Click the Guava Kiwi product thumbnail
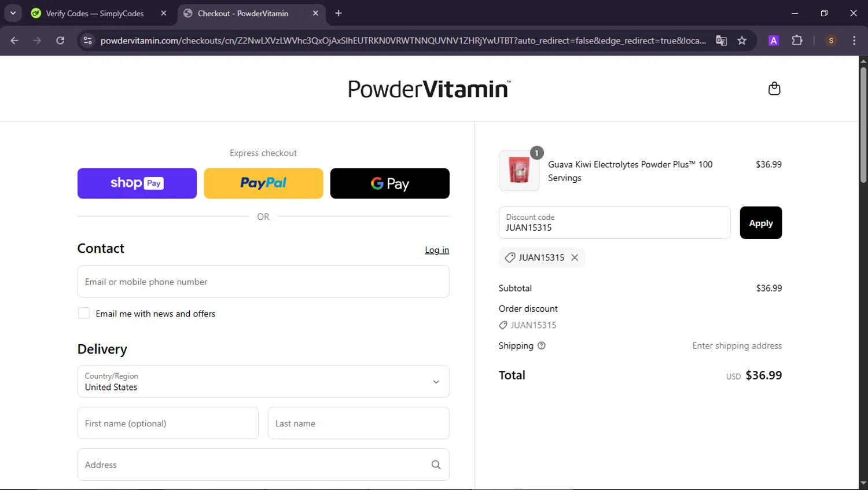The height and width of the screenshot is (490, 868). pyautogui.click(x=519, y=171)
